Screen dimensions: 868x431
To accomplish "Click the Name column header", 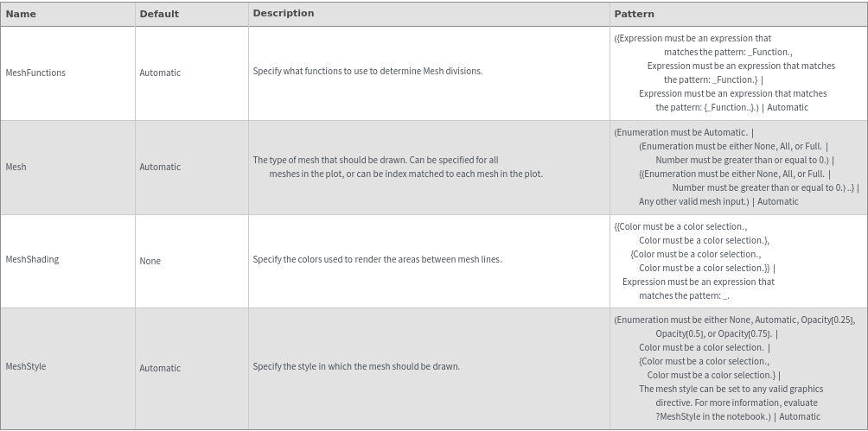I will [x=21, y=14].
